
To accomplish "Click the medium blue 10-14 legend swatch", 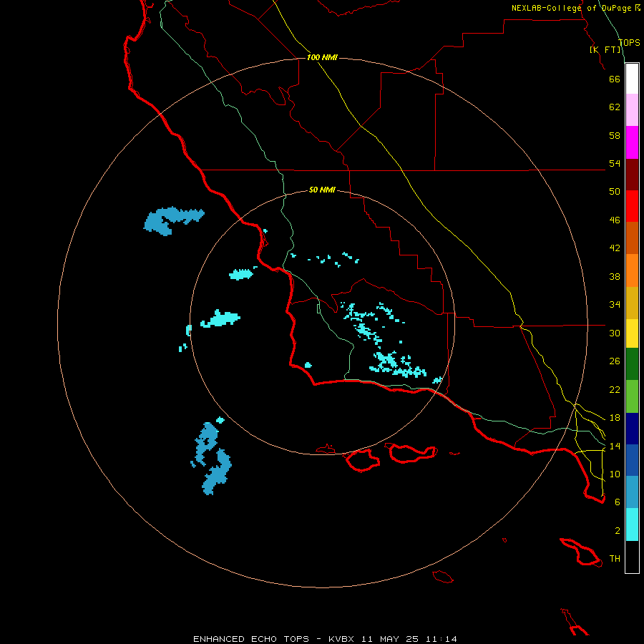I will [x=632, y=460].
